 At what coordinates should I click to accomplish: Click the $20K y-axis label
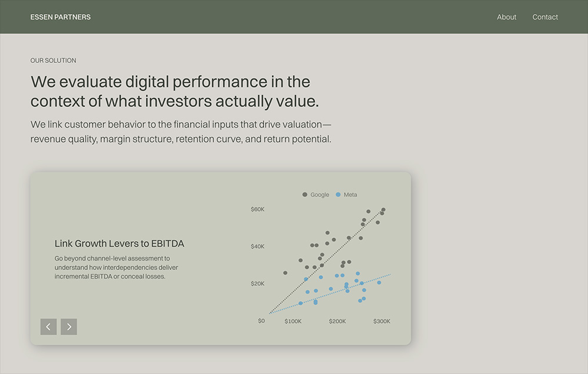pyautogui.click(x=258, y=283)
